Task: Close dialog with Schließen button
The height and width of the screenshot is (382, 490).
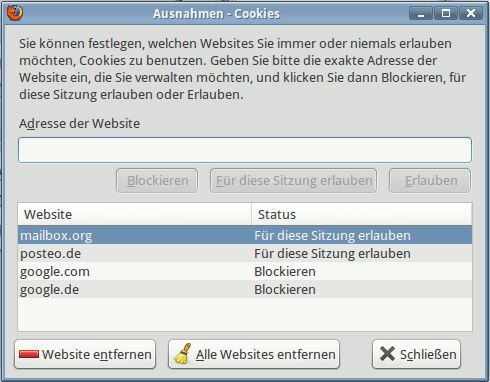Action: pos(416,354)
